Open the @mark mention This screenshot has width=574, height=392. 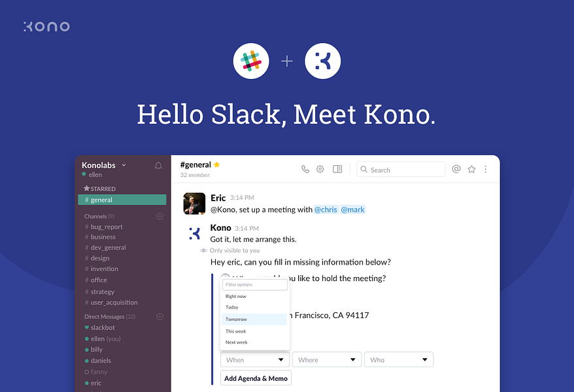(x=352, y=210)
